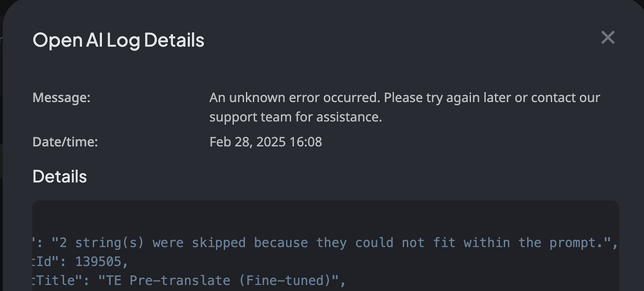The width and height of the screenshot is (644, 291).
Task: Select the unknown error occurred message line
Action: [404, 98]
